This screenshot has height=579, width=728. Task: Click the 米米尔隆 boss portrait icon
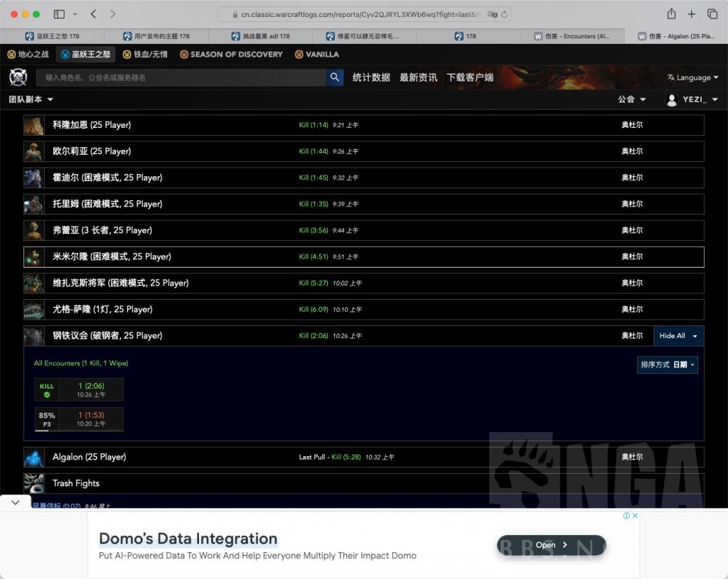[34, 257]
